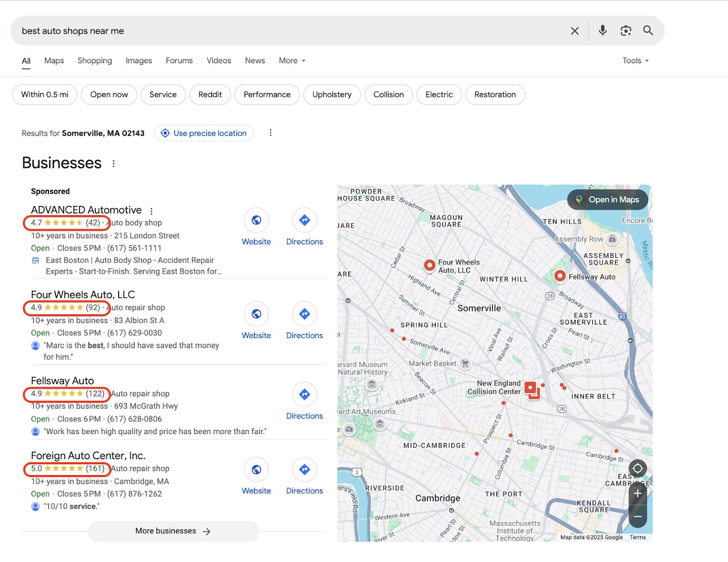Open the Tools dropdown
This screenshot has height=562, width=728.
(x=636, y=61)
